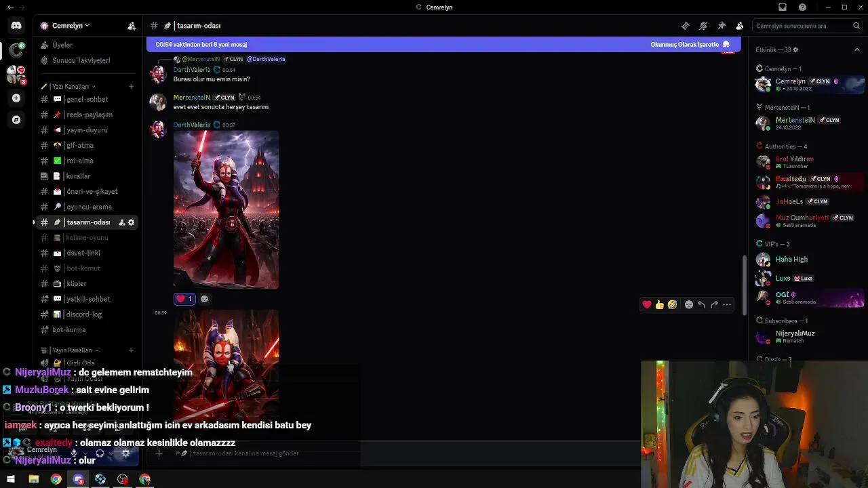Go to the reels-paylaşım channel
Viewport: 868px width, 488px height.
[88, 115]
